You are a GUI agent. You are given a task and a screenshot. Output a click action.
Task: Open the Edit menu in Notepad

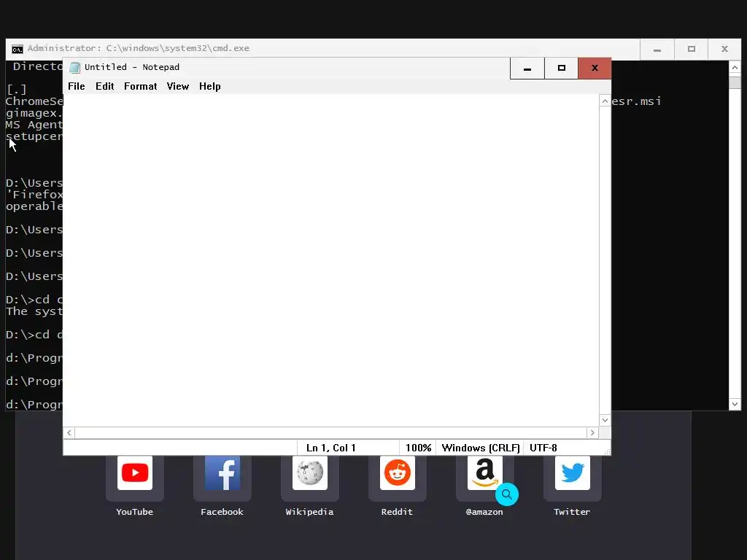104,86
